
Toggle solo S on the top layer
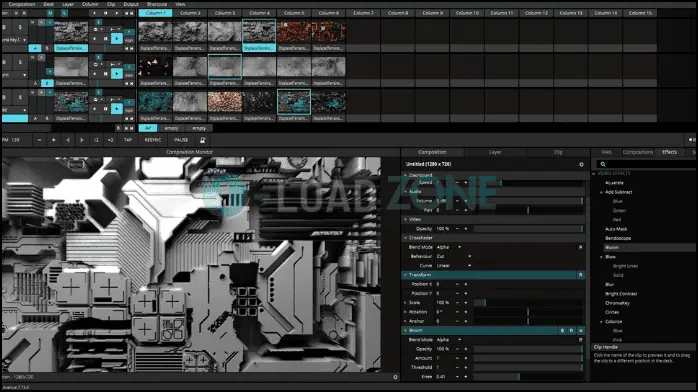click(x=20, y=27)
